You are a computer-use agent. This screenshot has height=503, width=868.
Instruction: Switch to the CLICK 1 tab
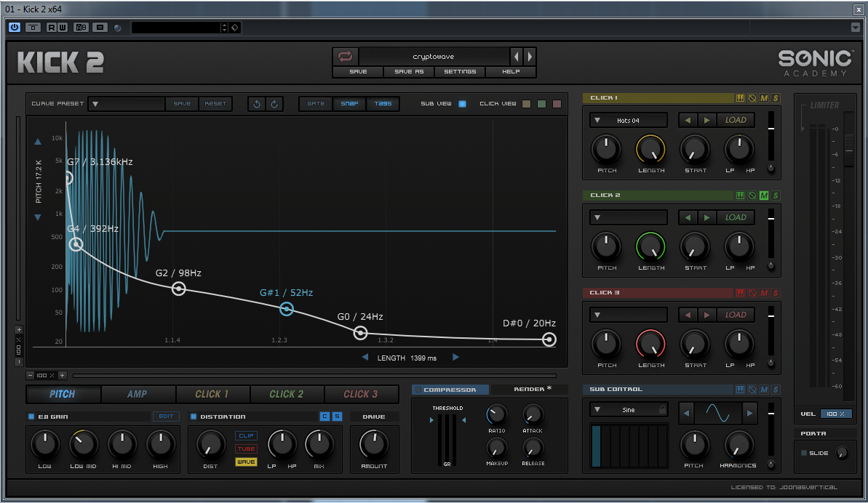point(212,394)
